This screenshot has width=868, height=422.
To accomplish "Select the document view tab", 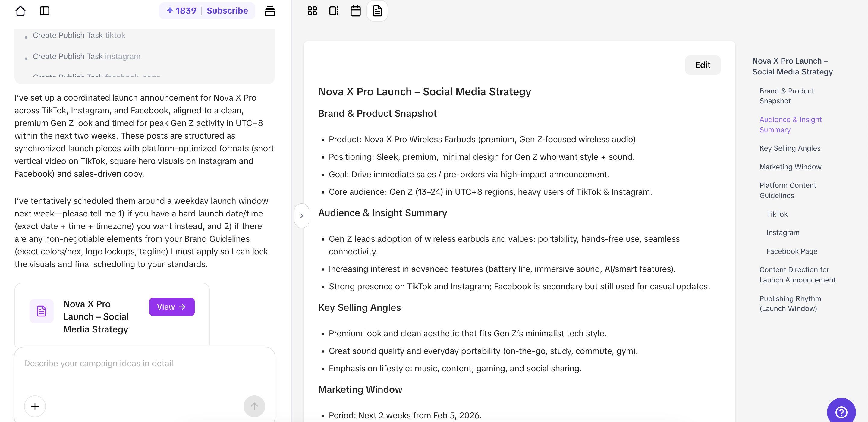I will pyautogui.click(x=377, y=11).
